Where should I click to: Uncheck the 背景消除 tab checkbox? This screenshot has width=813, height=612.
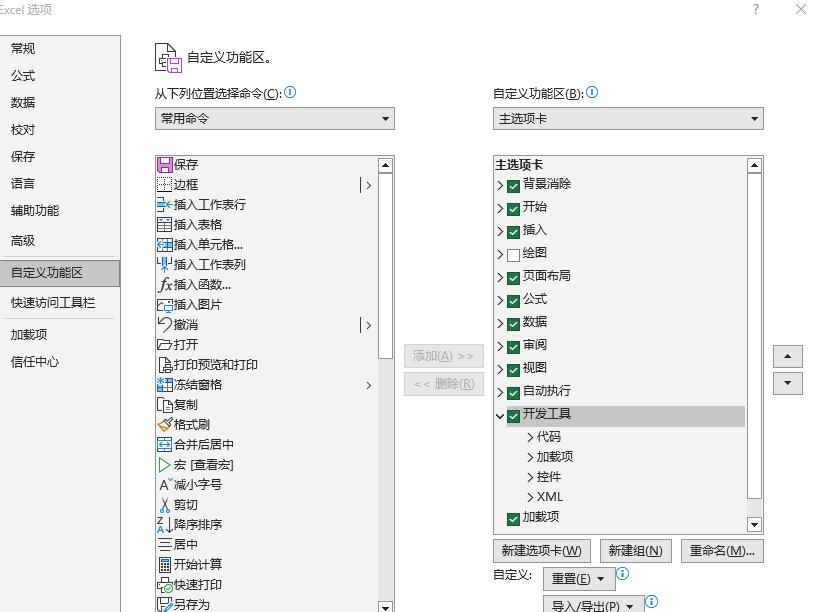[513, 186]
